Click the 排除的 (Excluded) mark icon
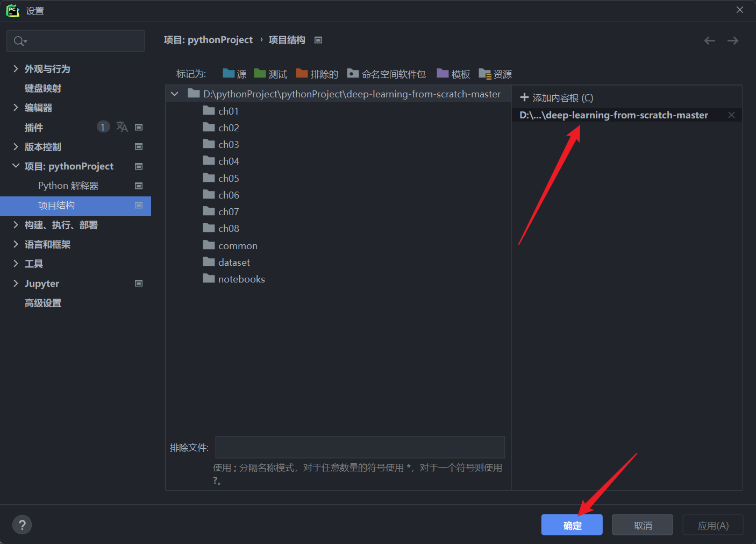756x544 pixels. point(301,73)
